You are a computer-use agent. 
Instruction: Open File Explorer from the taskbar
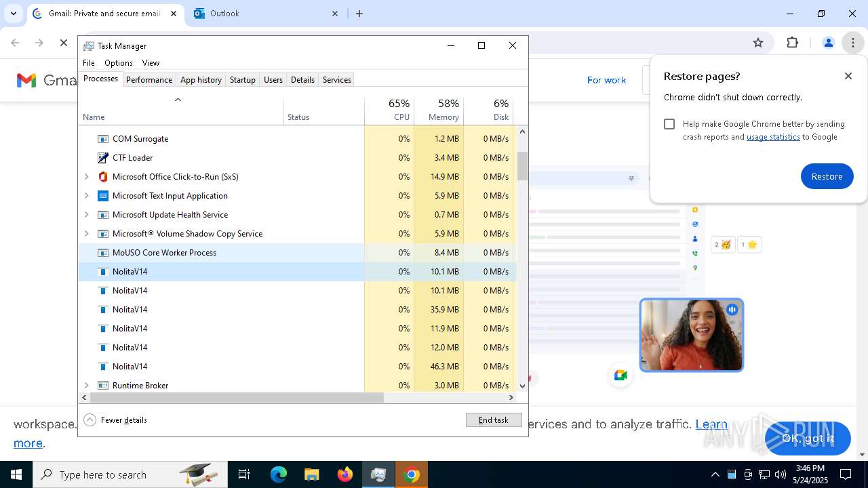311,474
